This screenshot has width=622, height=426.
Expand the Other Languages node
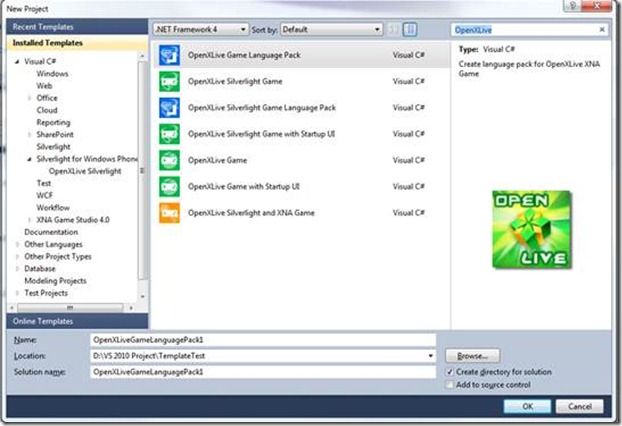point(17,244)
